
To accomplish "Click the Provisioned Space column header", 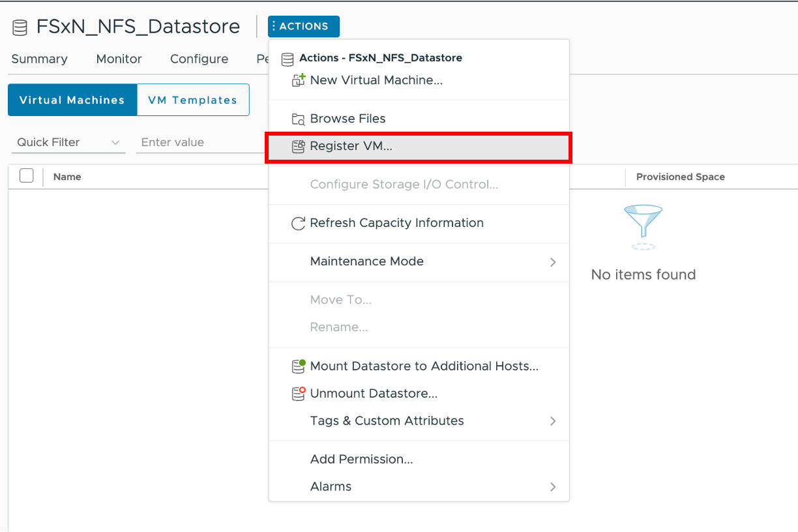I will coord(680,177).
